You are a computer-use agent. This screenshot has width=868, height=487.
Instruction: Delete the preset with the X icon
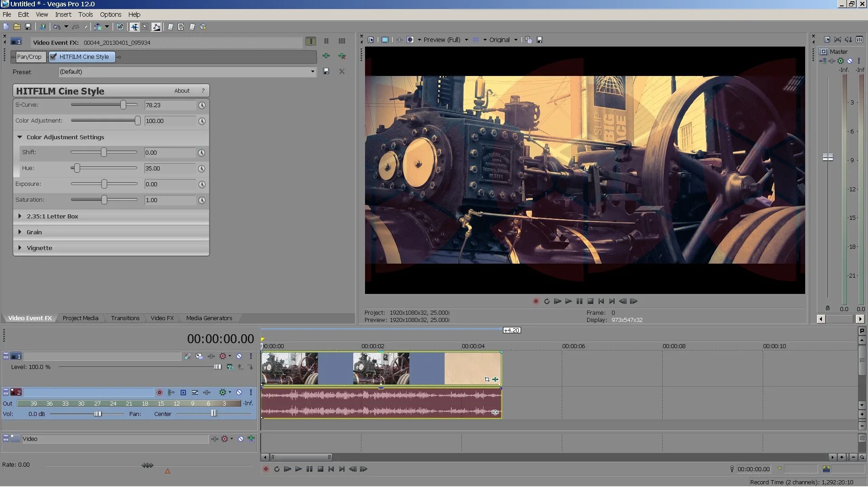342,71
